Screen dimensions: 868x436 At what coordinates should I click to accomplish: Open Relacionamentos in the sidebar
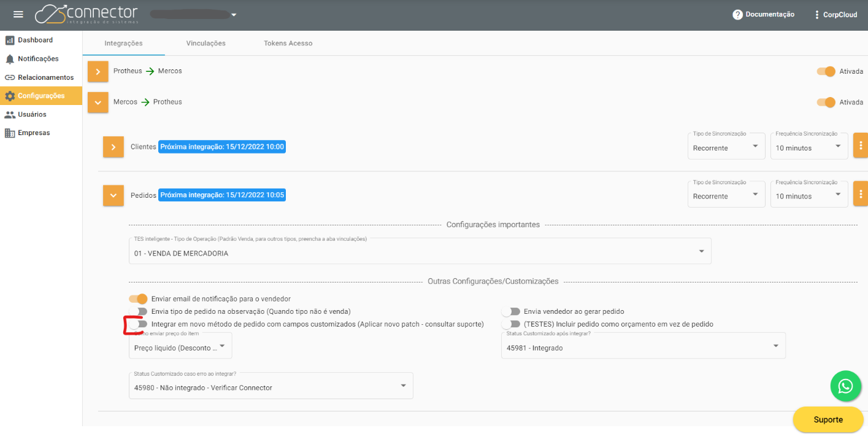(x=41, y=77)
